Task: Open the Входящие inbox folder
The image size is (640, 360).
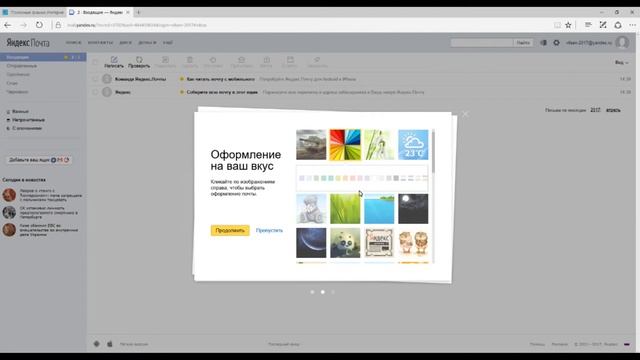Action: 43,57
